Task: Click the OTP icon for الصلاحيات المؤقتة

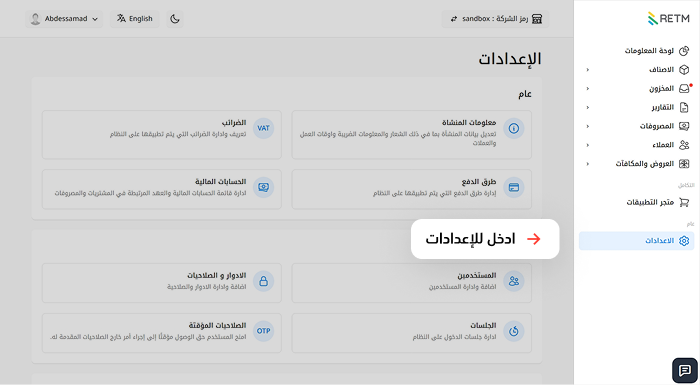Action: point(263,331)
